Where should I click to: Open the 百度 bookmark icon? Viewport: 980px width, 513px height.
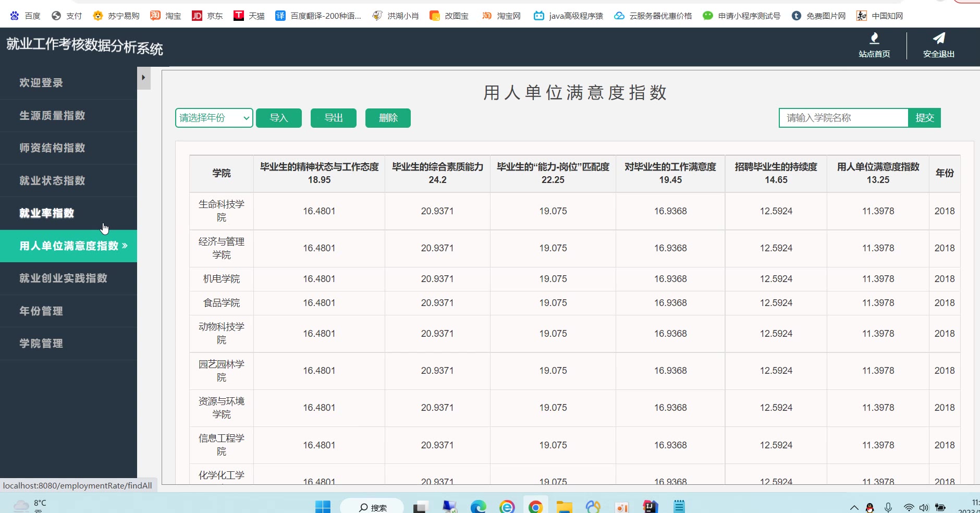coord(15,16)
